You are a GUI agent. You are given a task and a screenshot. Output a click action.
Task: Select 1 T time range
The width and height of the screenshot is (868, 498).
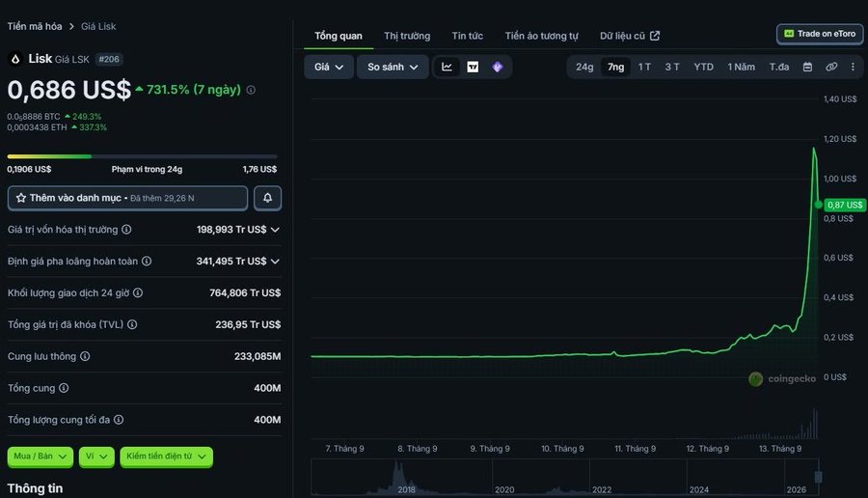coord(644,67)
